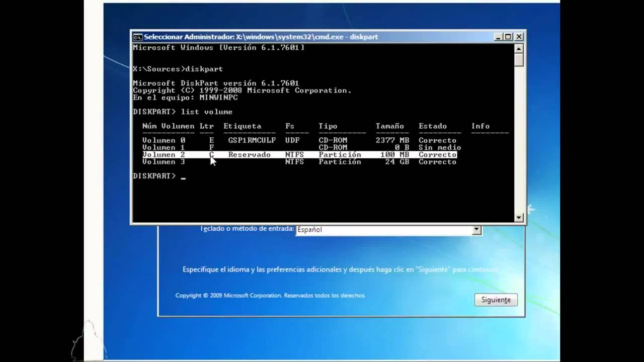Close the cmd.exe diskpart window
Image resolution: width=644 pixels, height=362 pixels.
(x=519, y=37)
